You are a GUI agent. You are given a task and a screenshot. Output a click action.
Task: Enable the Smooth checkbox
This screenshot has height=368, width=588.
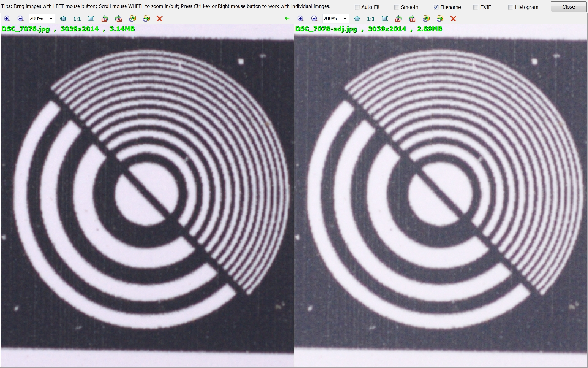tap(397, 7)
